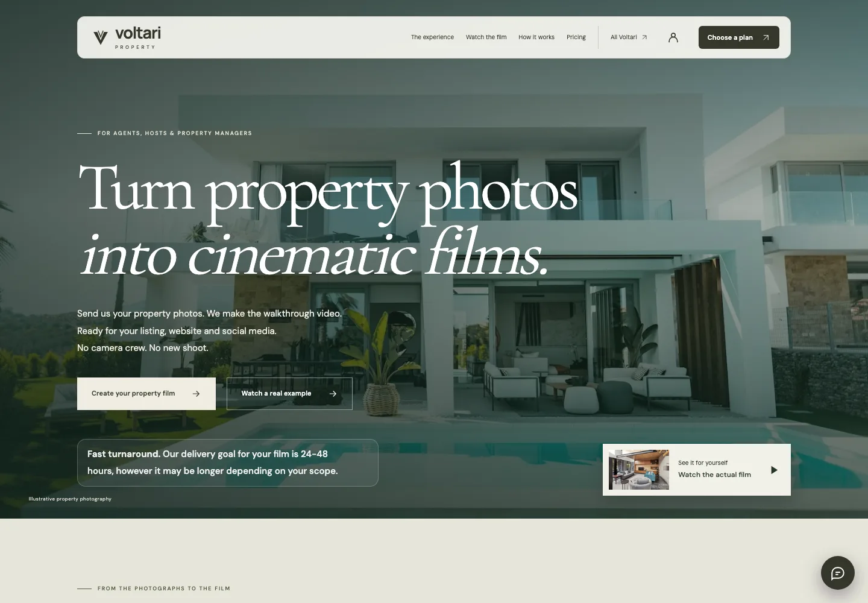Visit the All Voltari link
The image size is (868, 603).
pyautogui.click(x=629, y=37)
